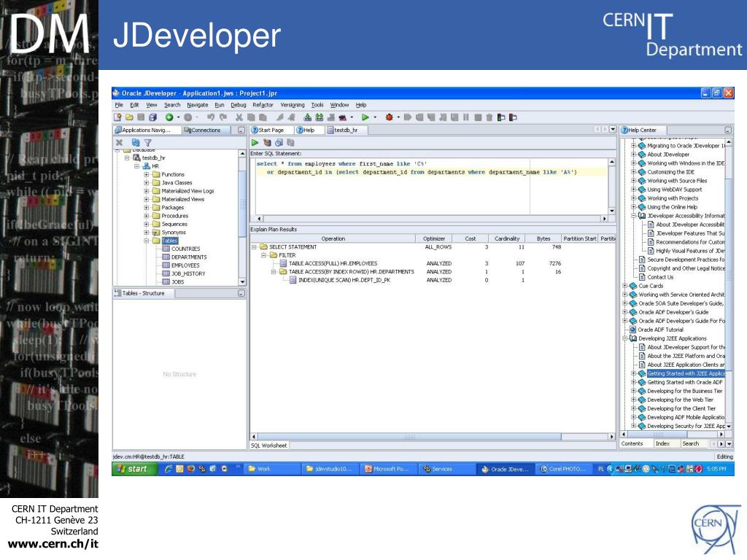Screen dimensions: 747x560
Task: Expand the Procedures folder node
Action: [146, 216]
